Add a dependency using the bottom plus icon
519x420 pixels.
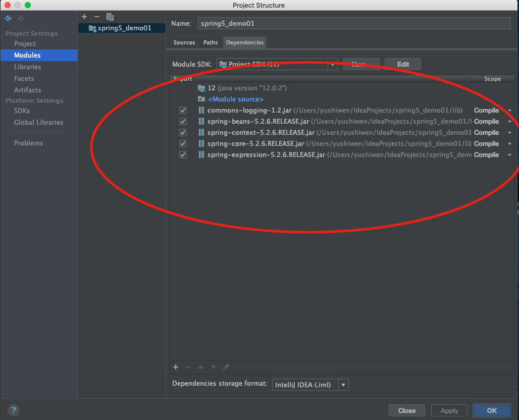pyautogui.click(x=176, y=367)
